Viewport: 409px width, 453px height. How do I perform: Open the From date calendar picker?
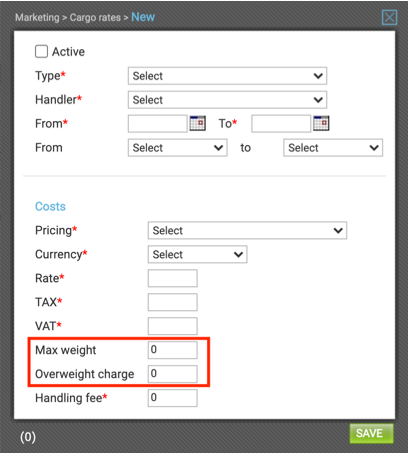(x=198, y=123)
